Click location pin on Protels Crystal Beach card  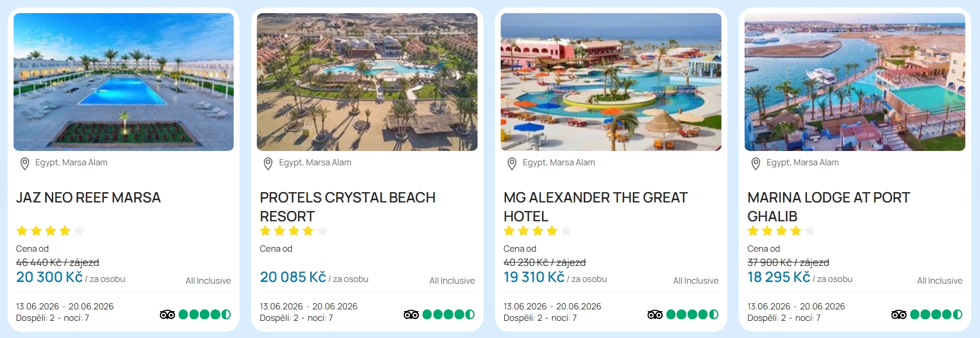(268, 164)
